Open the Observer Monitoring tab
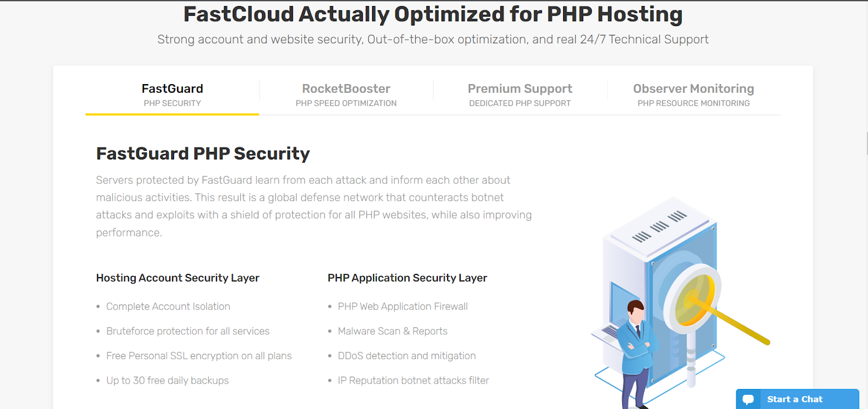868x409 pixels. (693, 95)
